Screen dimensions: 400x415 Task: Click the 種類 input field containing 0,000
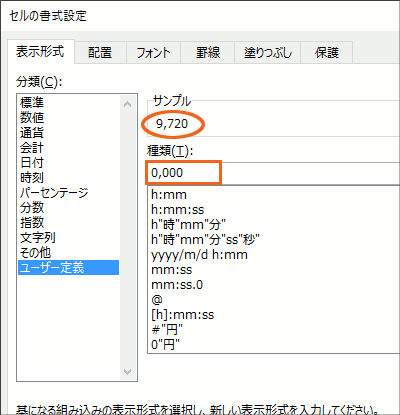tap(273, 173)
